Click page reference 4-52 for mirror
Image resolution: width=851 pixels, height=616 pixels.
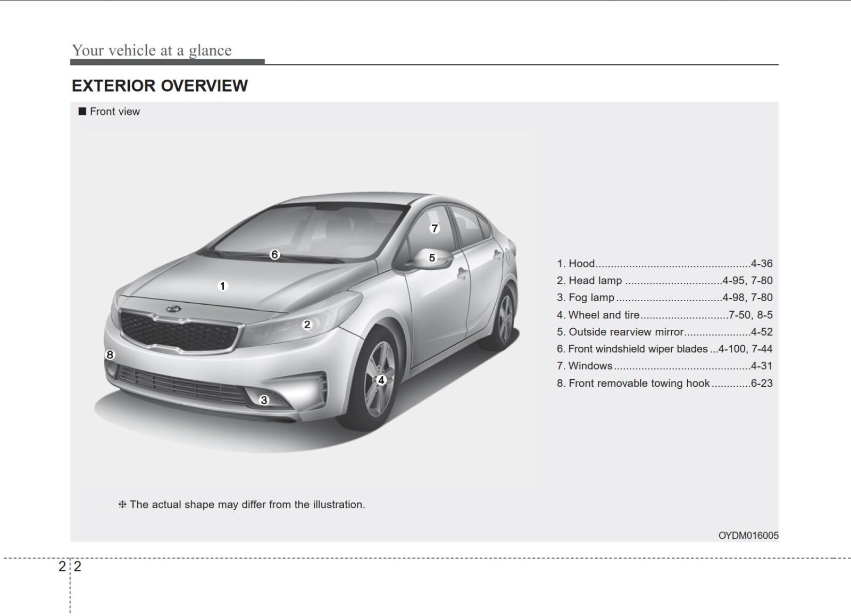(x=762, y=332)
